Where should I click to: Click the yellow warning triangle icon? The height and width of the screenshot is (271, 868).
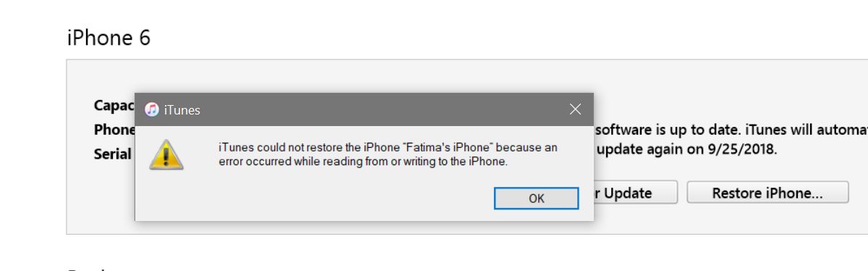click(166, 154)
